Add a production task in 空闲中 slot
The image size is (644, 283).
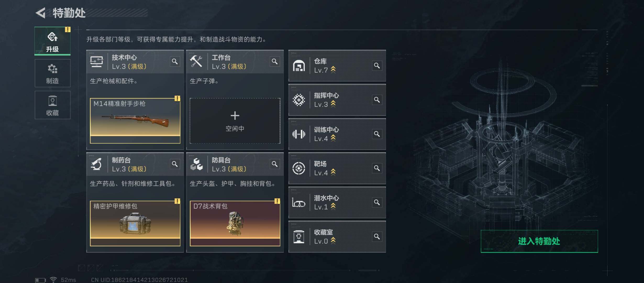click(x=235, y=121)
